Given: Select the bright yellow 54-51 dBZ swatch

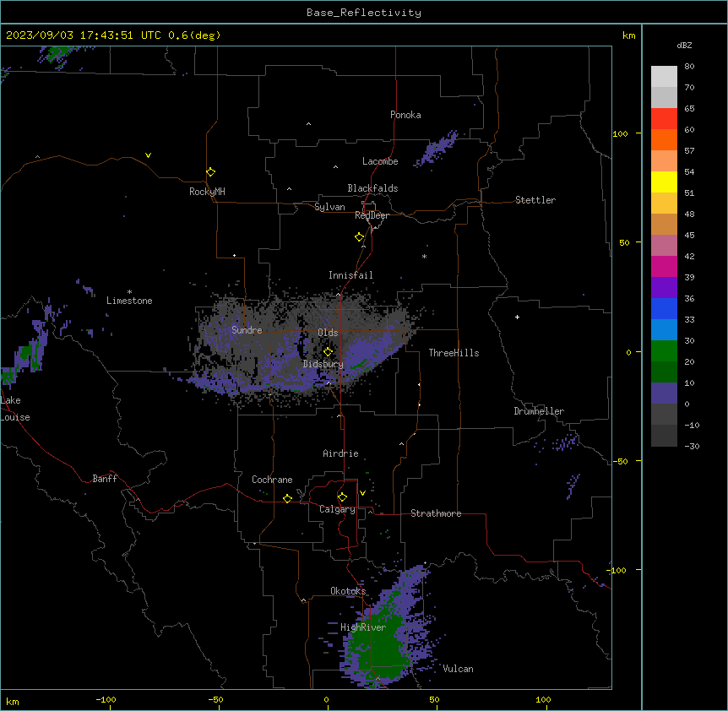Looking at the screenshot, I should (x=664, y=182).
